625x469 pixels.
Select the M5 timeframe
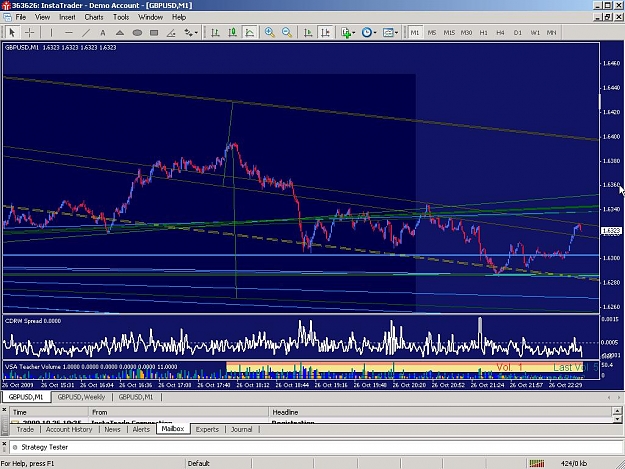click(432, 33)
